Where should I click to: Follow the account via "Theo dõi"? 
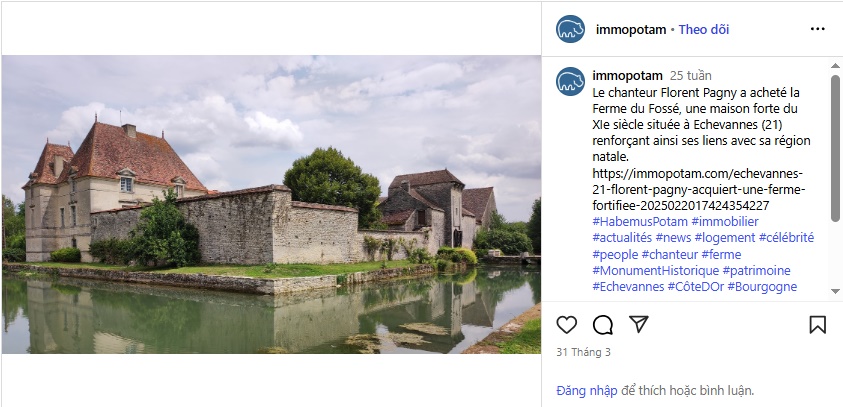click(703, 29)
